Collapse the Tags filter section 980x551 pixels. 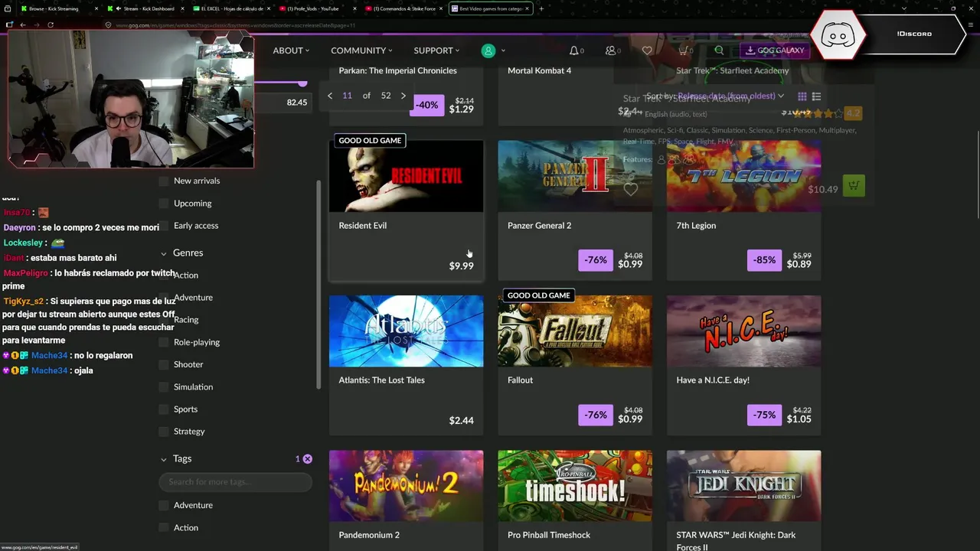[x=163, y=459]
